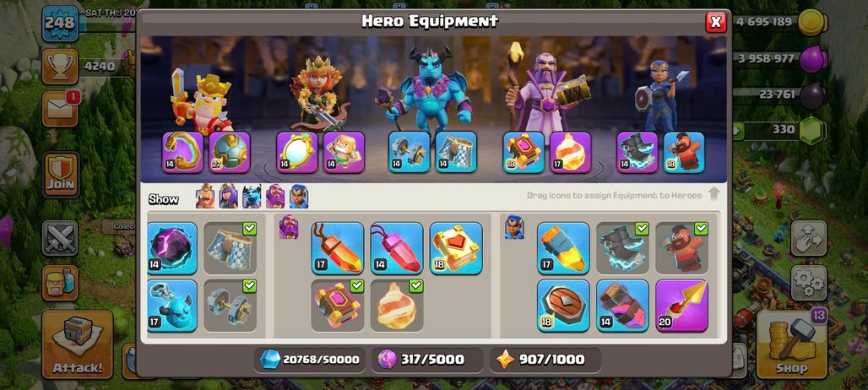
Task: Open the settings gear button
Action: coord(808,283)
